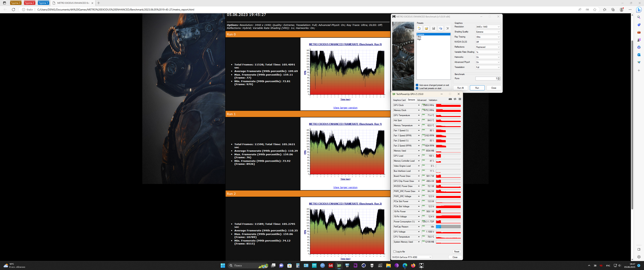Toggle Auto-save changed preset on exit
644x270 pixels.
417,85
